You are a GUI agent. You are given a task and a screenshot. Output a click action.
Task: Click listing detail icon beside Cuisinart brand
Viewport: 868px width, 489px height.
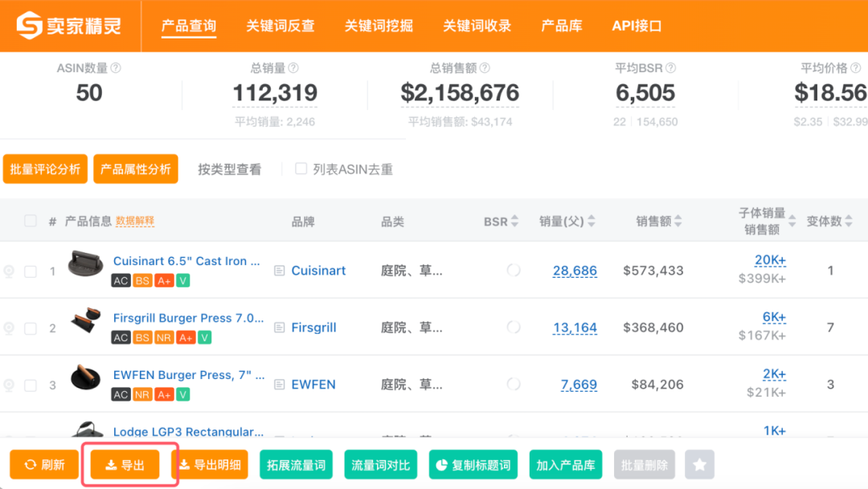tap(280, 271)
